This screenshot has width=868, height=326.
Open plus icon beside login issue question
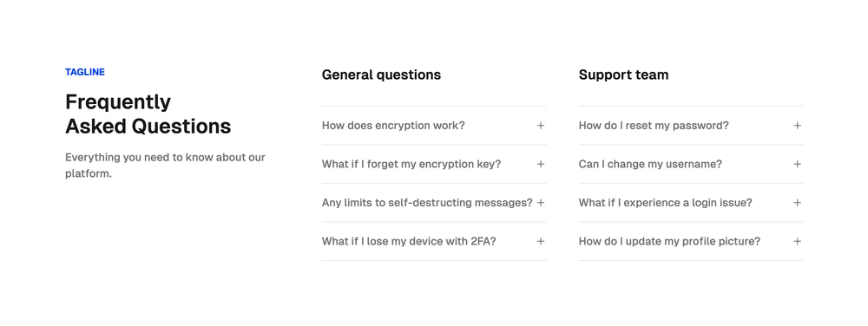pyautogui.click(x=797, y=203)
